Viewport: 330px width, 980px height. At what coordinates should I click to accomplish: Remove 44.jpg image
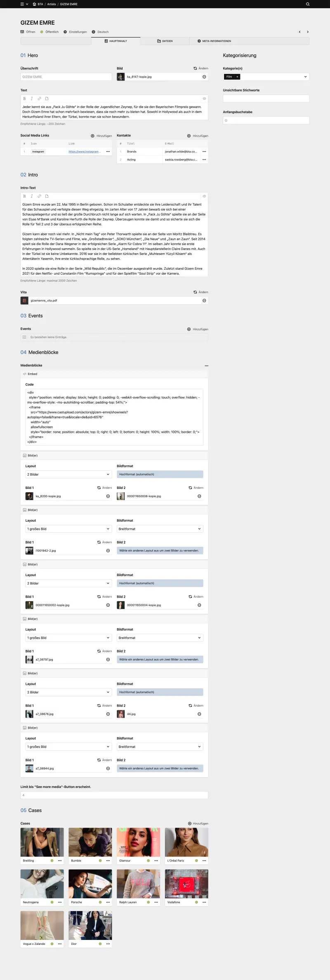click(199, 714)
